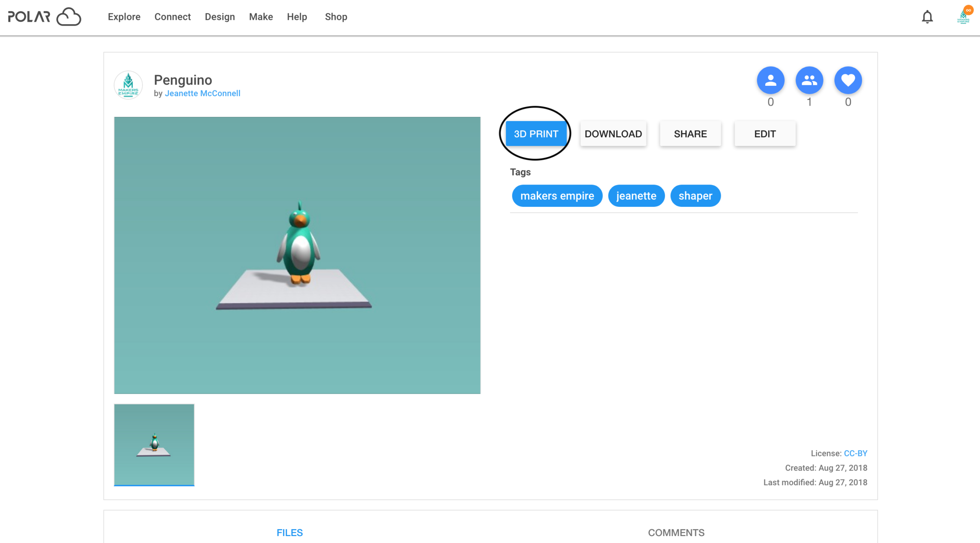This screenshot has height=543, width=980.
Task: Click the single-person icon above the first counter
Action: click(770, 80)
